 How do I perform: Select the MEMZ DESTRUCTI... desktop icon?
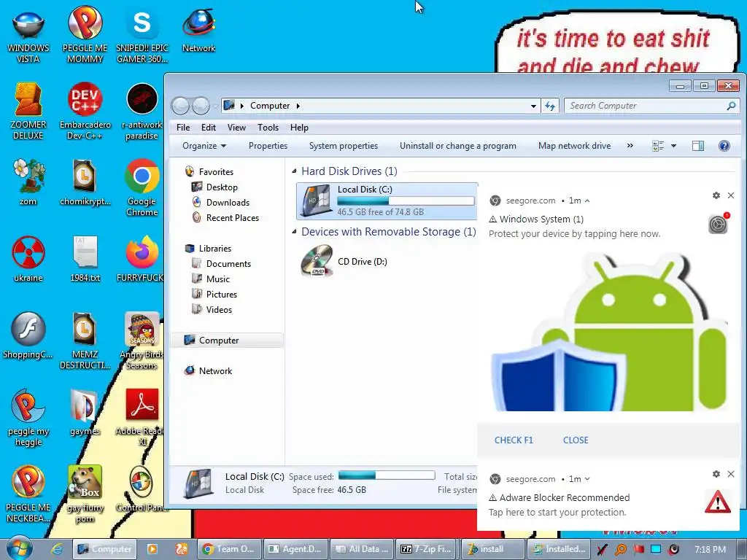tap(85, 341)
